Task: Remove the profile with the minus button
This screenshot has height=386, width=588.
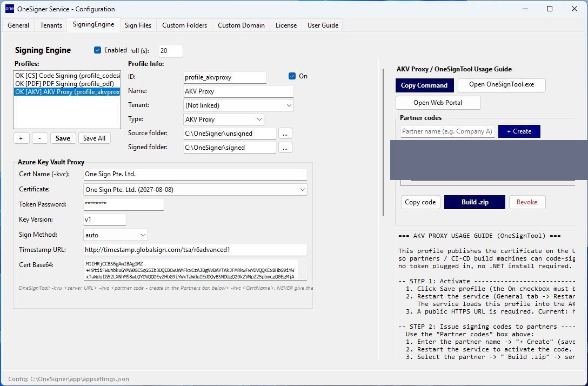Action: (x=40, y=138)
